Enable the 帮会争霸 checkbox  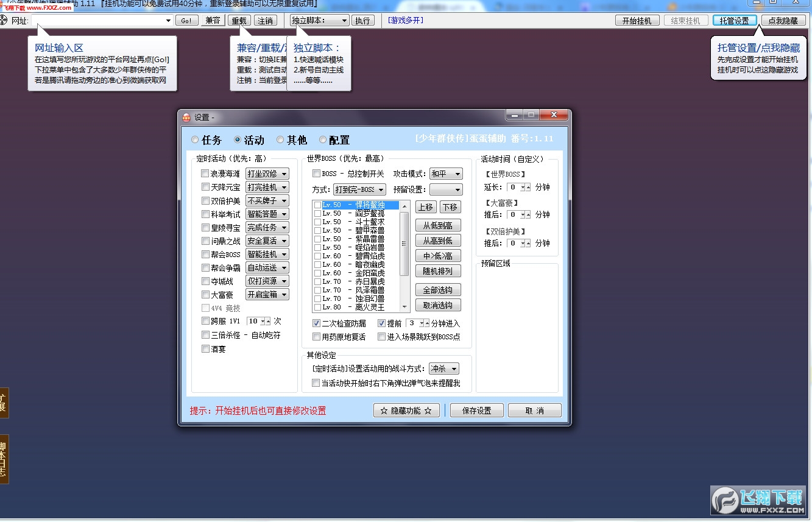click(205, 267)
